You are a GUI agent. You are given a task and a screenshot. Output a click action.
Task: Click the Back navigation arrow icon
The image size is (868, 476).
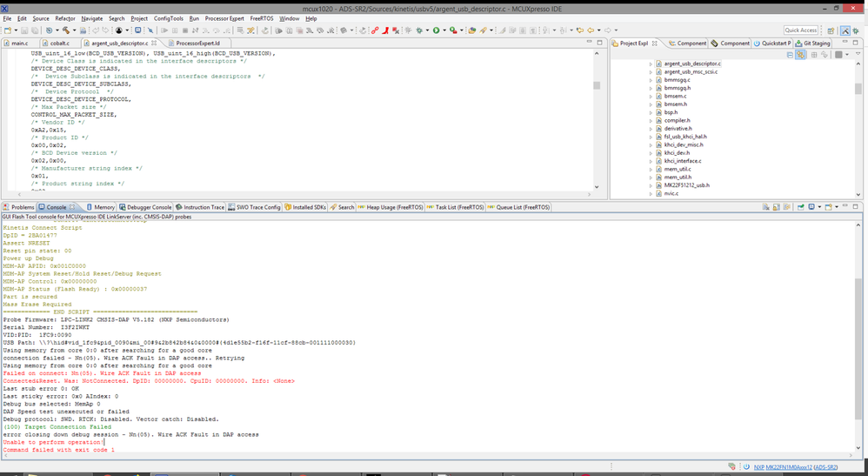click(591, 30)
